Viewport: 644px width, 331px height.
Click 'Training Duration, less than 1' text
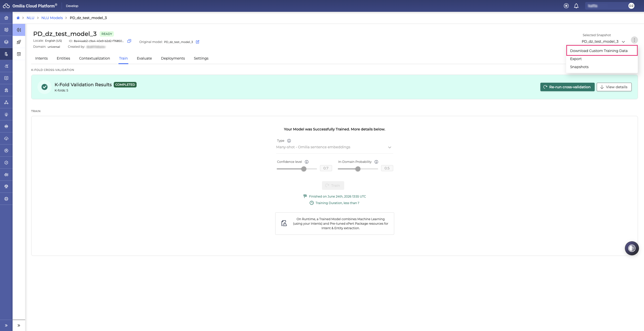[x=337, y=203]
